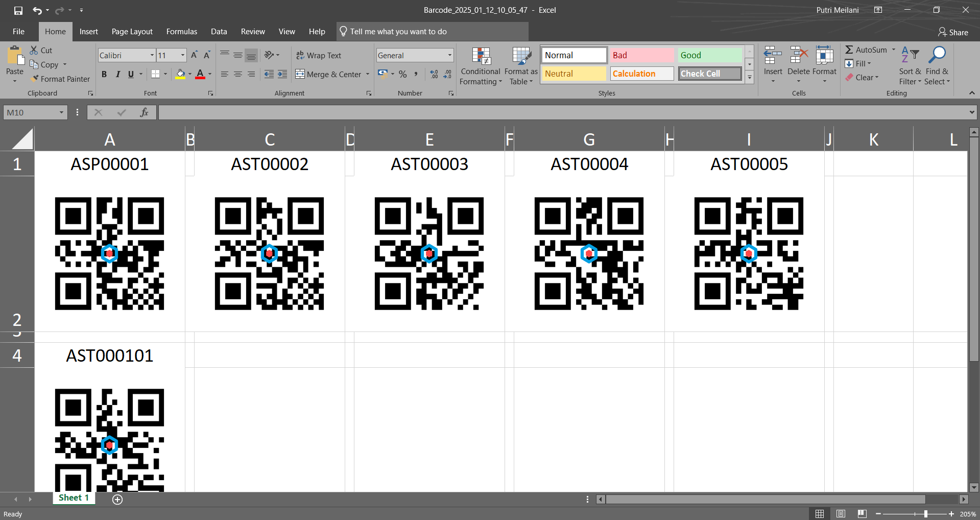Open Conditional Formatting menu

tap(481, 66)
